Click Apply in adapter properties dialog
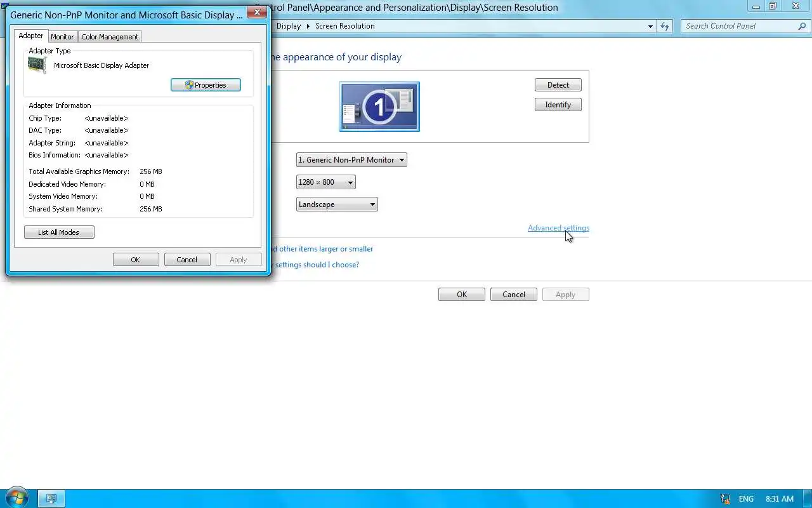This screenshot has height=508, width=812. [x=239, y=260]
